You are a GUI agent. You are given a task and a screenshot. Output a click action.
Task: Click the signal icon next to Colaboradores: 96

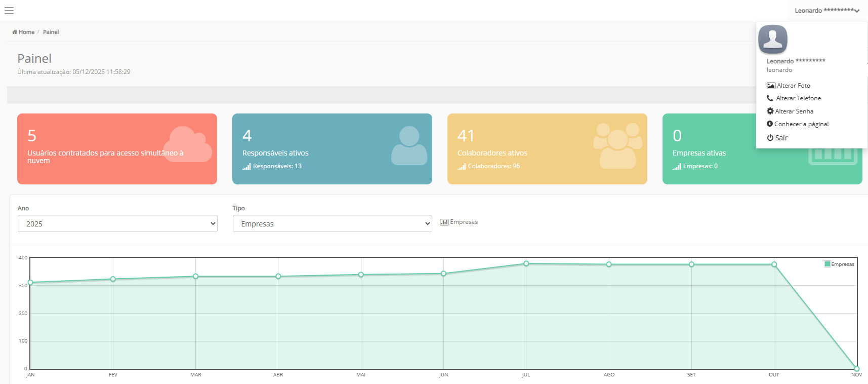pos(462,166)
